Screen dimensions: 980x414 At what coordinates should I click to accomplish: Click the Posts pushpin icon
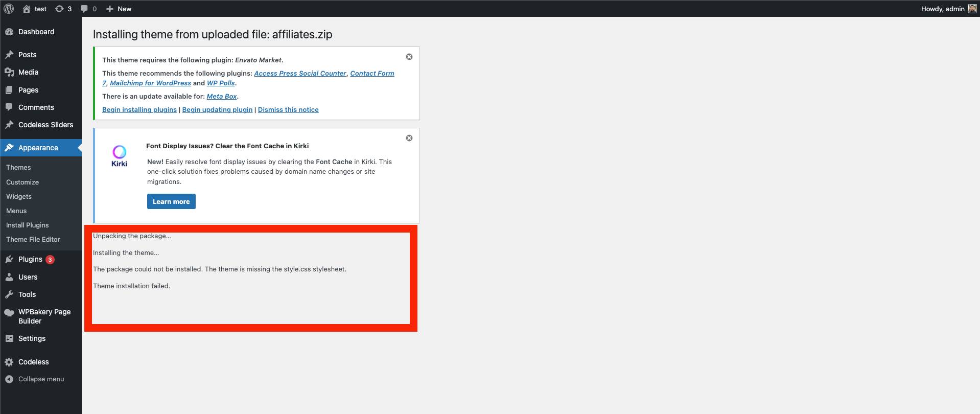click(x=9, y=55)
